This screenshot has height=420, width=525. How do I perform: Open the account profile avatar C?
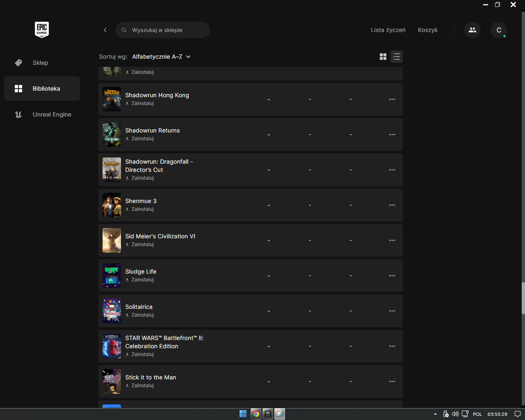pyautogui.click(x=499, y=30)
